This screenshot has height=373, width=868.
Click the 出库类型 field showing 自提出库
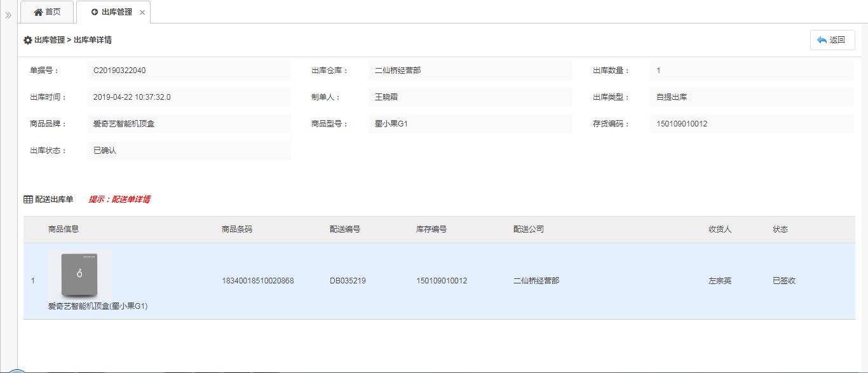751,97
